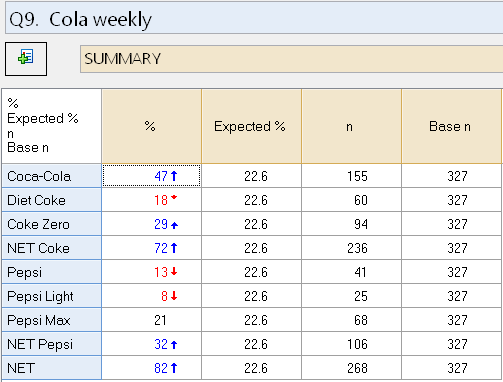Image resolution: width=503 pixels, height=382 pixels.
Task: Click the Pepsi Light red 8 value
Action: 164,296
